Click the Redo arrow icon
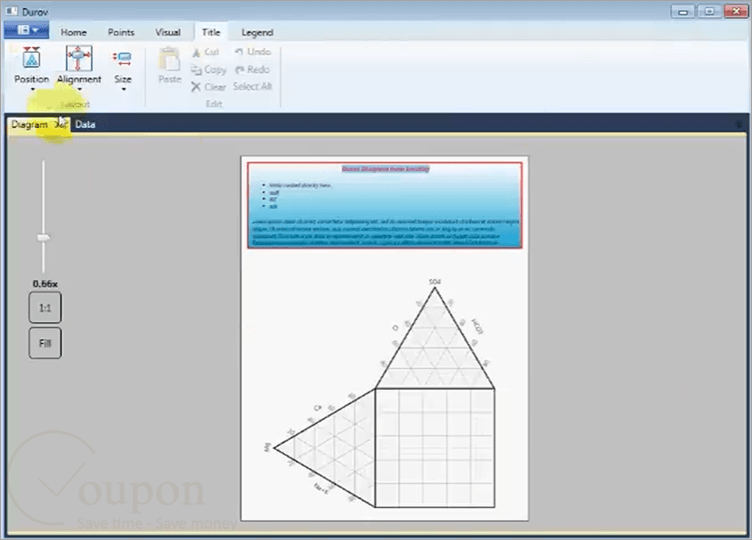Screen dimensions: 752x540 [x=239, y=70]
